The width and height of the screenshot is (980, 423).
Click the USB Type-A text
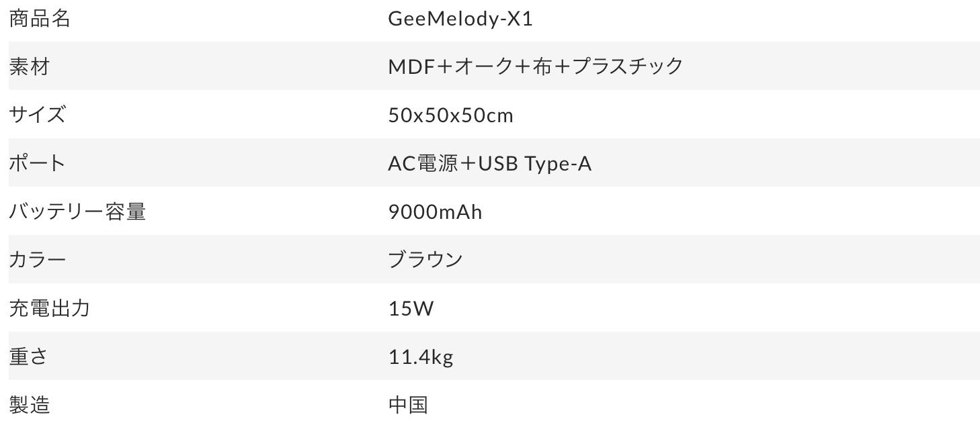coord(534,163)
